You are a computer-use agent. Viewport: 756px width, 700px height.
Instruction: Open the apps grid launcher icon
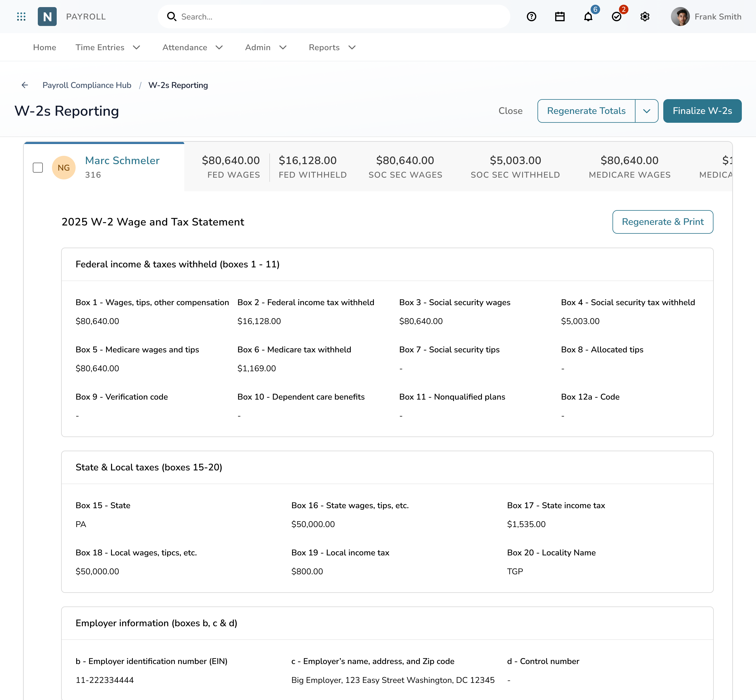[21, 17]
